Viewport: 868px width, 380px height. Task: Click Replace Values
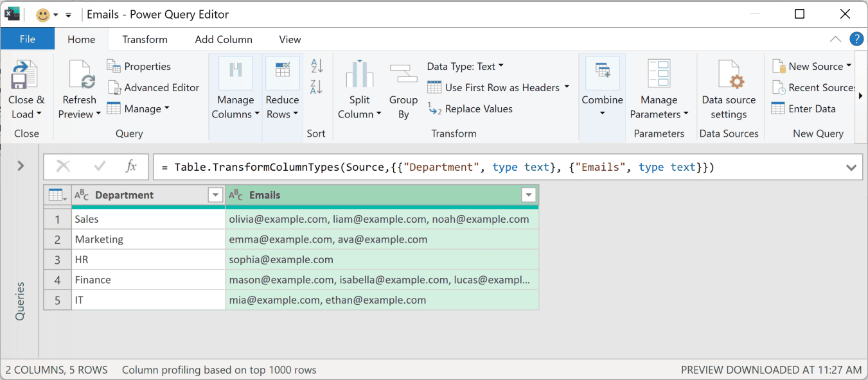471,108
